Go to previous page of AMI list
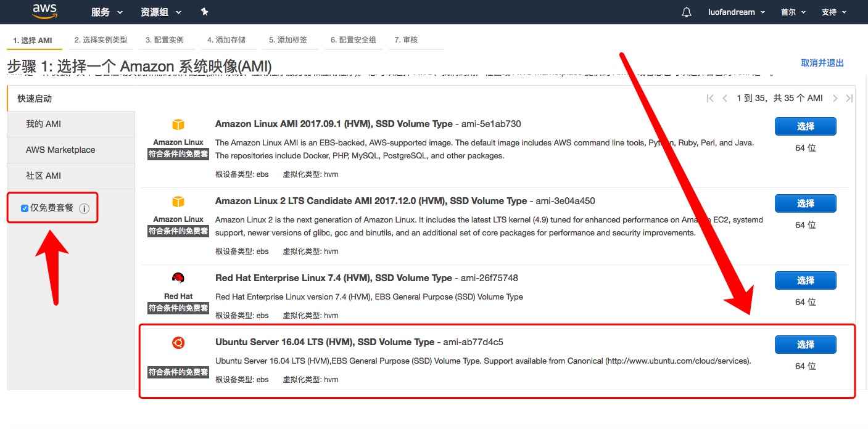This screenshot has width=868, height=429. [x=724, y=99]
